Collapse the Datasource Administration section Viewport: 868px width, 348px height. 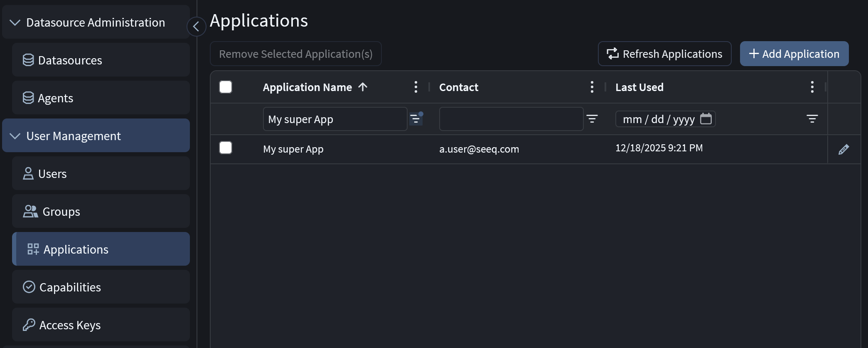pos(15,22)
